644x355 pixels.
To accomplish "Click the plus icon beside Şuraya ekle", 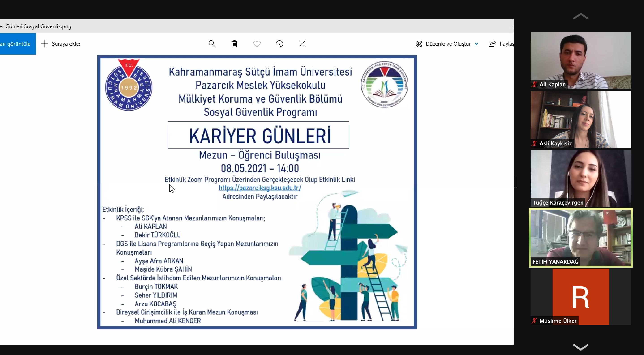I will click(45, 44).
